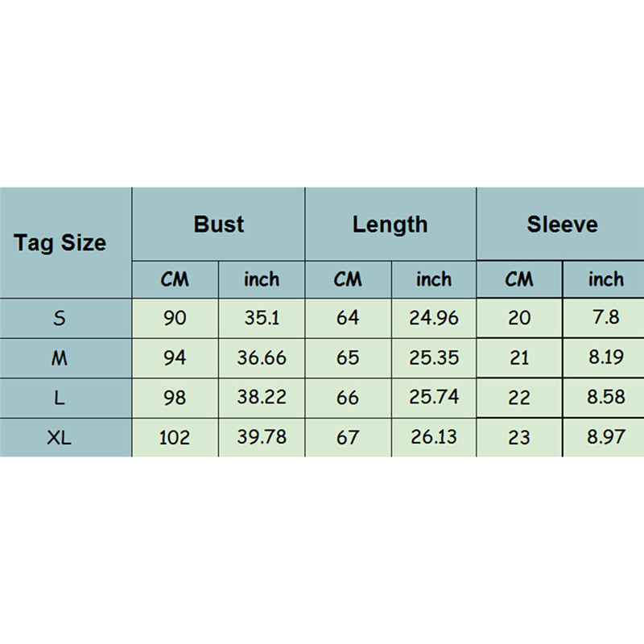Click the 25.35 length inch cell

coord(434,358)
